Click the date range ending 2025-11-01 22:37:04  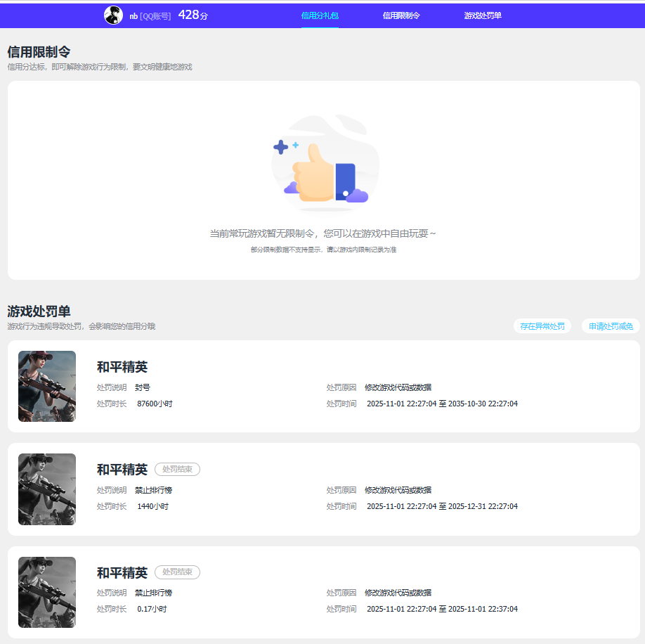442,609
